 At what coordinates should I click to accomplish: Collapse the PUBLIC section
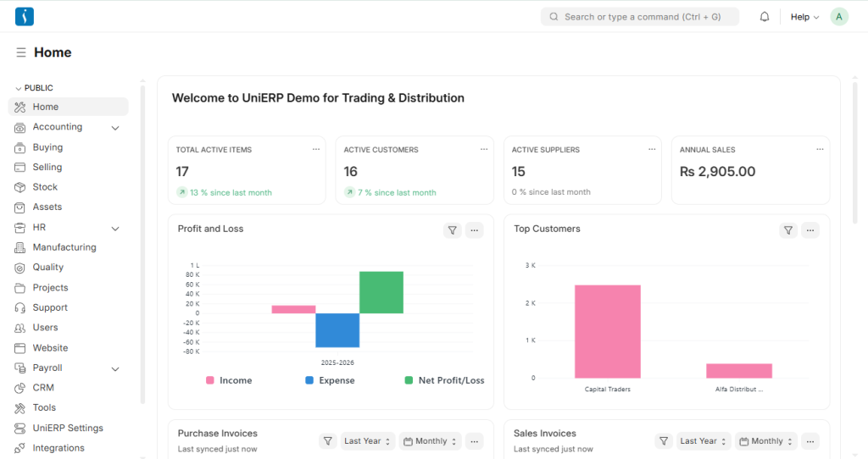point(34,88)
